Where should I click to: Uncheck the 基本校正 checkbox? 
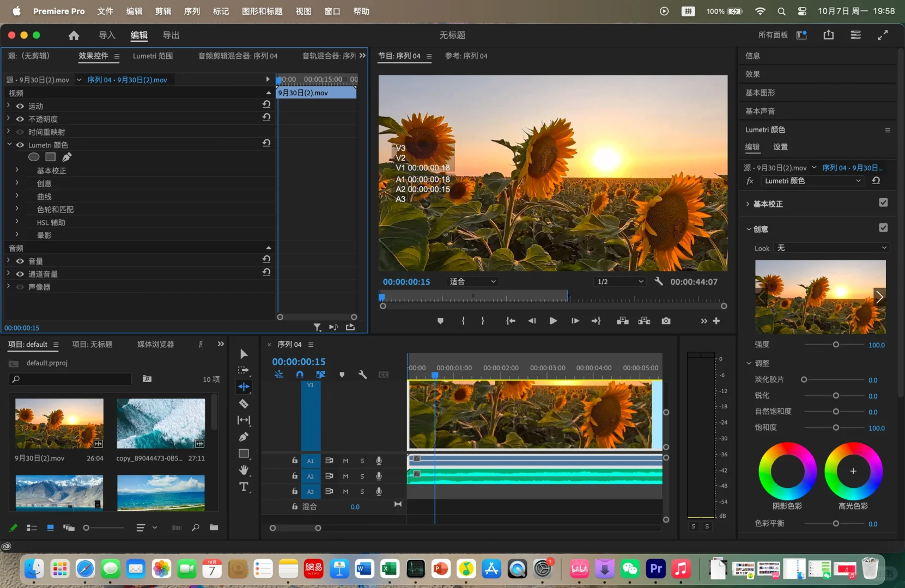[x=883, y=203]
